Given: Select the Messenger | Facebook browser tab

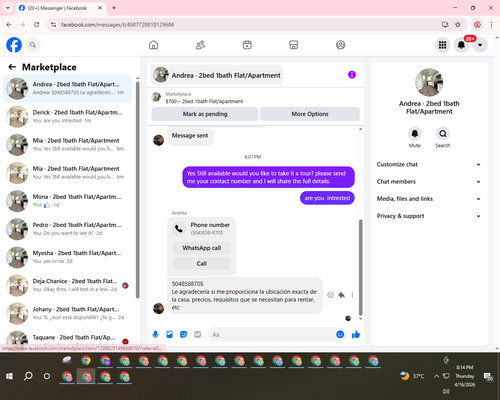Looking at the screenshot, I should [61, 8].
